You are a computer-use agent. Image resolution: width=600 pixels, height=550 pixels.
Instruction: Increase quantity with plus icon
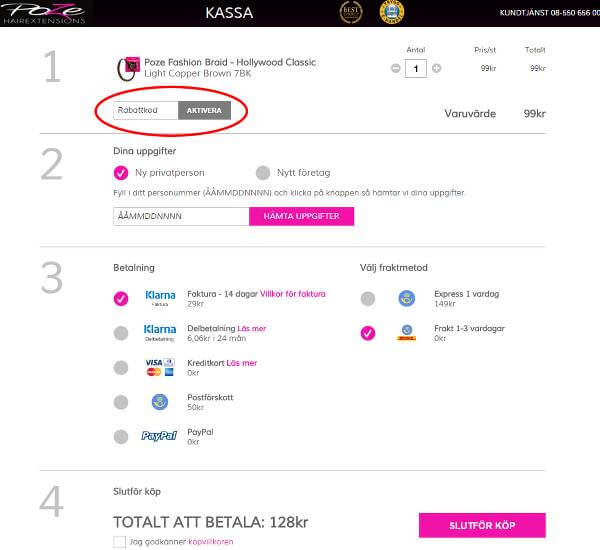[436, 68]
